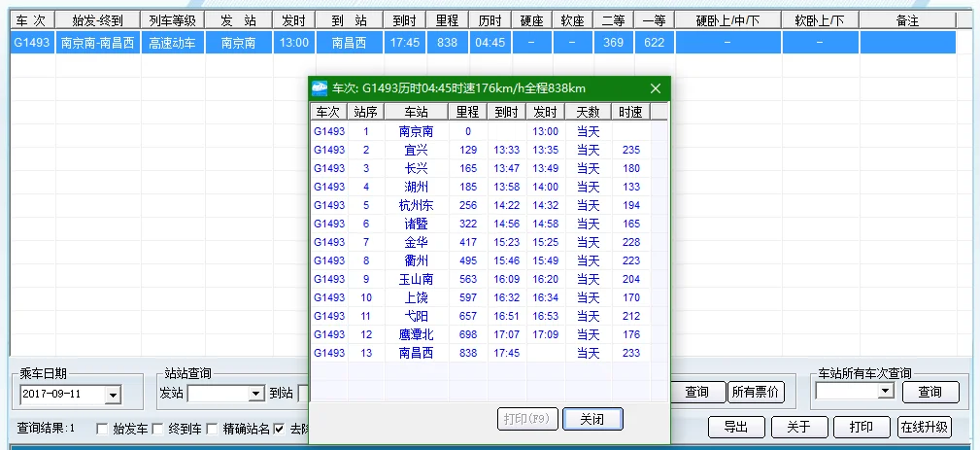The height and width of the screenshot is (450, 980).
Task: Click the 打印 button in main window
Action: [x=862, y=428]
